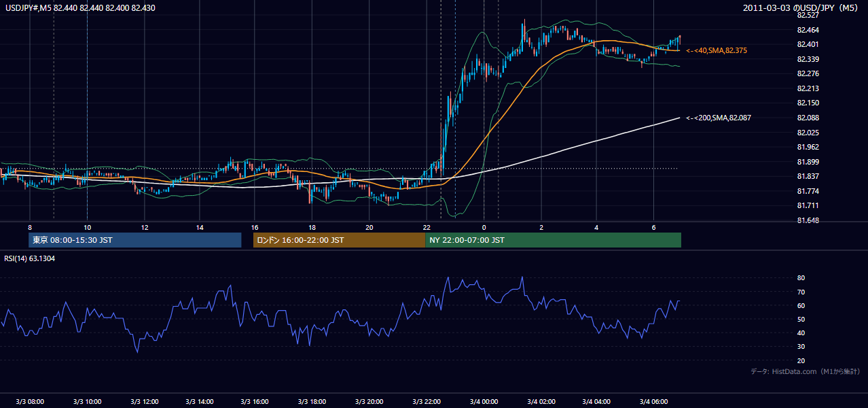868x408 pixels.
Task: Click the 200 SMA 82.087 white label
Action: coord(719,118)
